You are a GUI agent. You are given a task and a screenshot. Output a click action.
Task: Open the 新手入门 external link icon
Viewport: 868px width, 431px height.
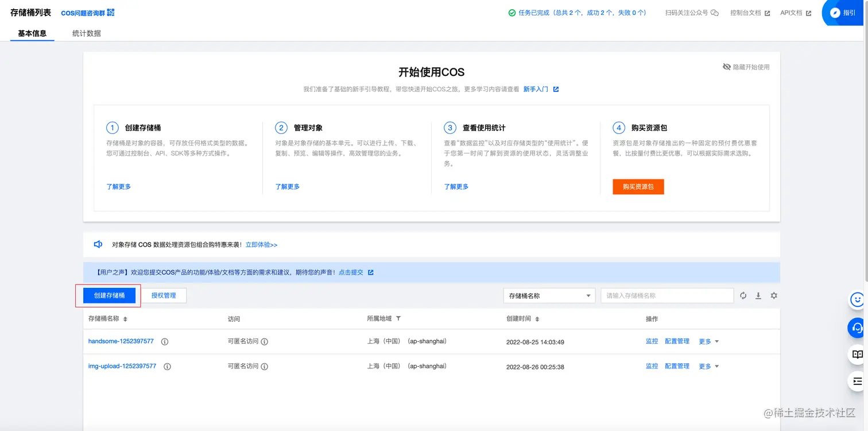[556, 89]
